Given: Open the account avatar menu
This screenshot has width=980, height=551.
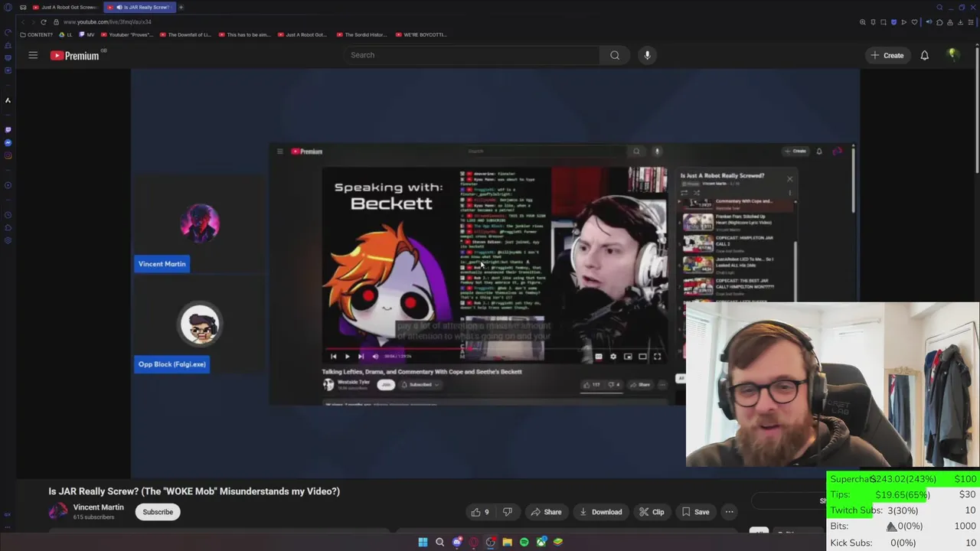Looking at the screenshot, I should (952, 54).
